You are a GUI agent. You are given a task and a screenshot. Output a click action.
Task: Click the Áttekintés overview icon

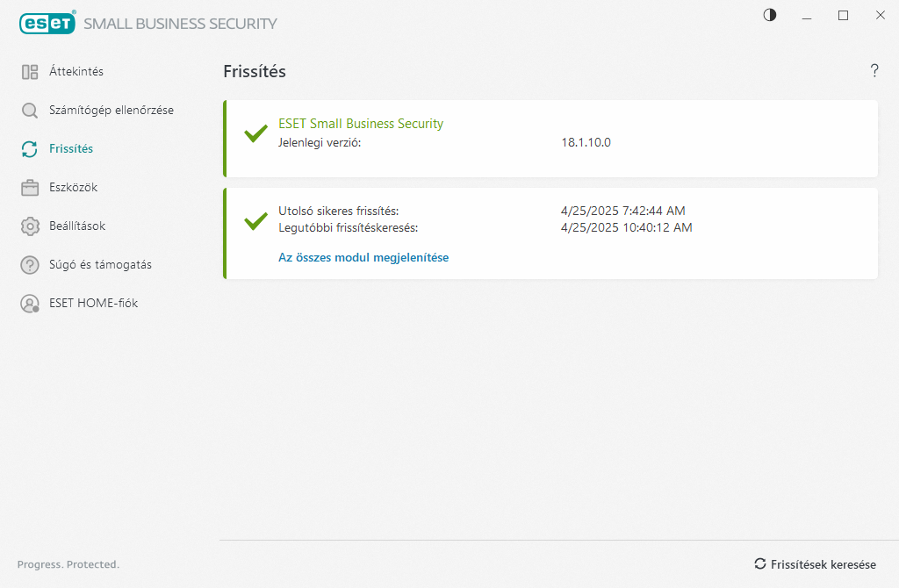[x=30, y=72]
